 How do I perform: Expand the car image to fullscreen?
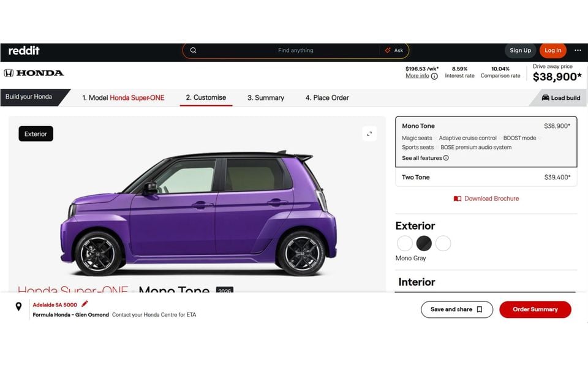click(369, 134)
